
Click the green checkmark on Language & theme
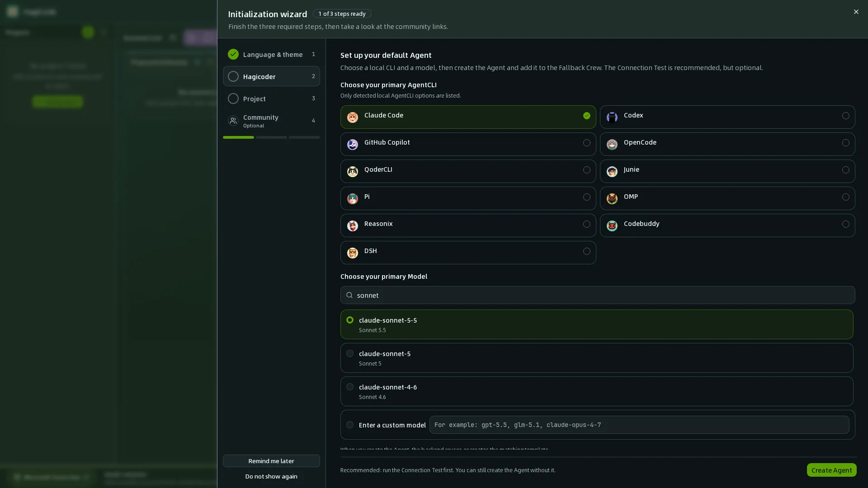click(x=233, y=54)
